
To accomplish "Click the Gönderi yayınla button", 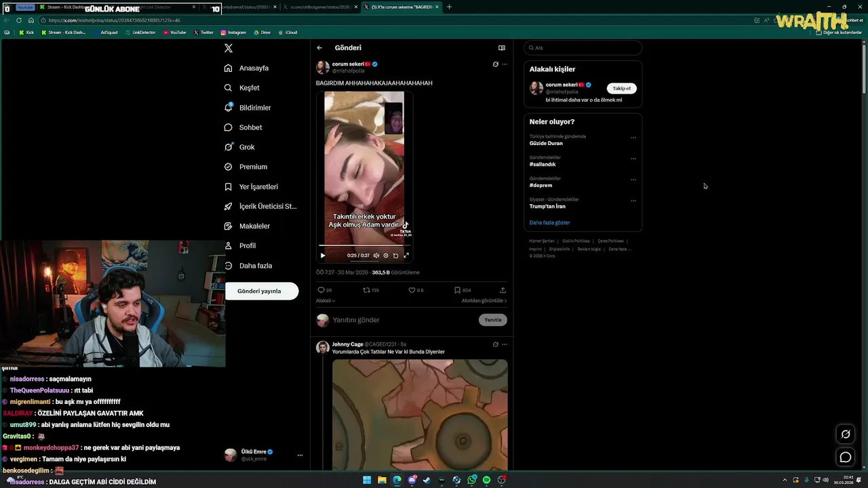I will 262,291.
